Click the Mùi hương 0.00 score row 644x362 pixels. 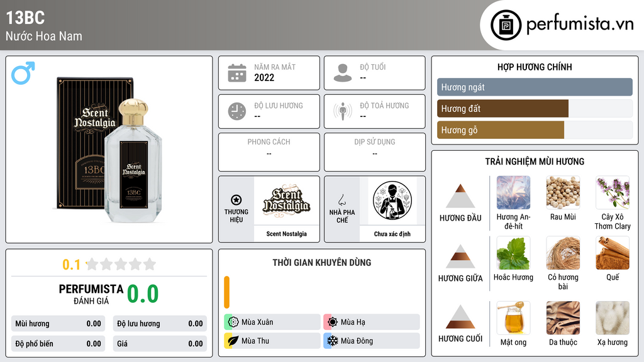[58, 324]
